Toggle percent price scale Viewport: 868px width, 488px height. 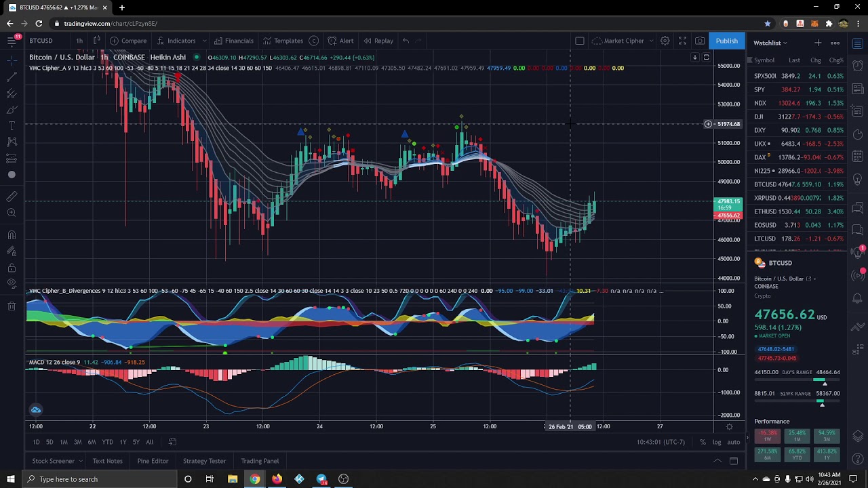tap(703, 442)
